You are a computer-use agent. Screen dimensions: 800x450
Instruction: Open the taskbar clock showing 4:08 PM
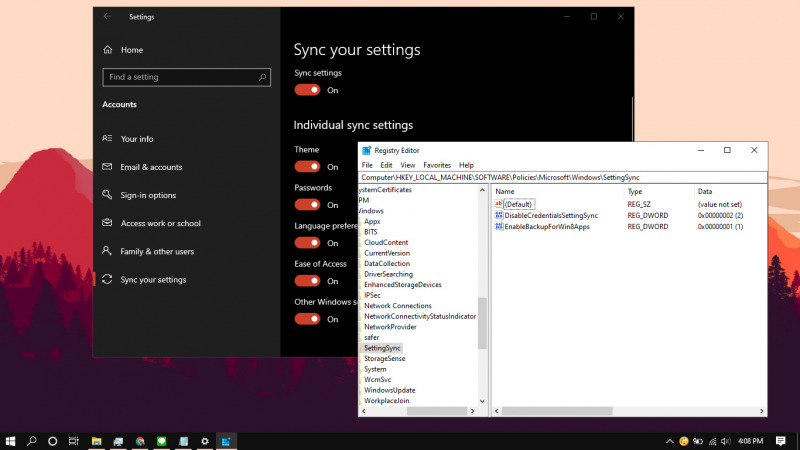pyautogui.click(x=751, y=441)
